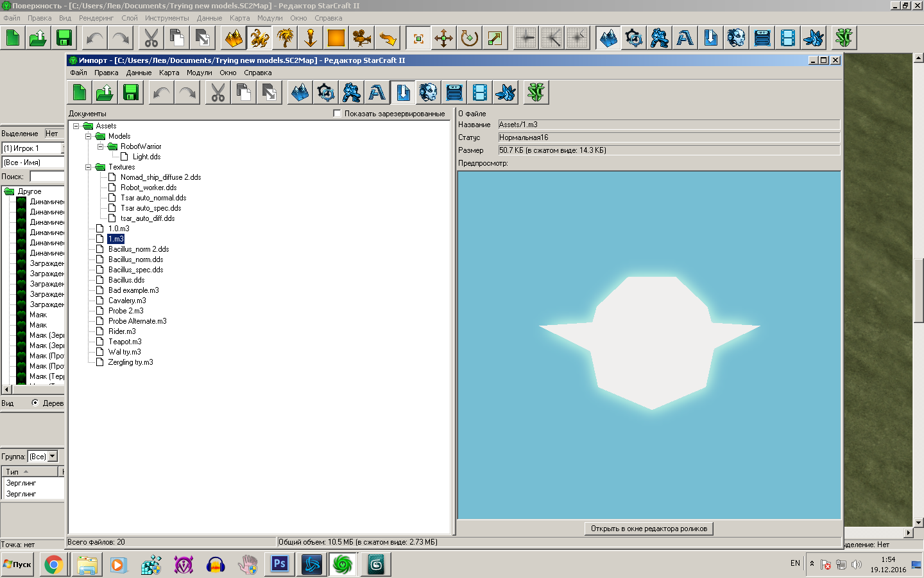Select Points layer icon in Terrain window toolbar
The image size is (924, 578).
(311, 39)
